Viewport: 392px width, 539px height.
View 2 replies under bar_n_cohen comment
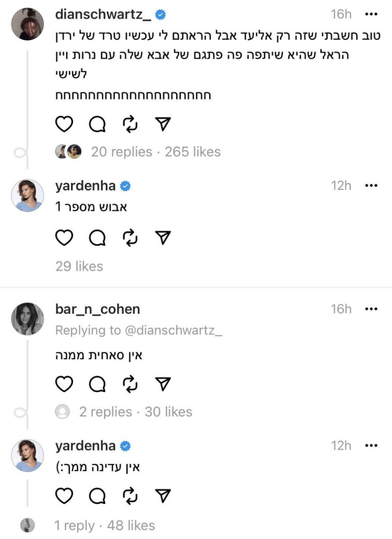pyautogui.click(x=105, y=412)
